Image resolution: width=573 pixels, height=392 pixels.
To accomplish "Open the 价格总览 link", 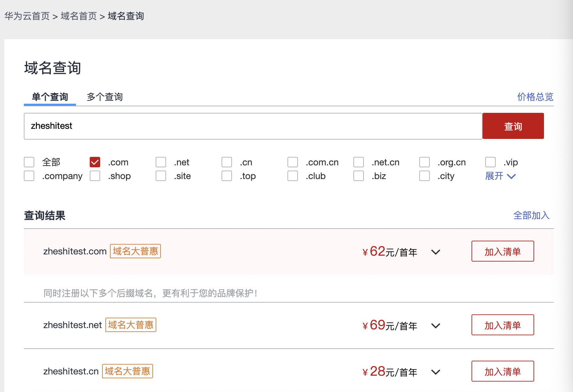I will coord(535,97).
